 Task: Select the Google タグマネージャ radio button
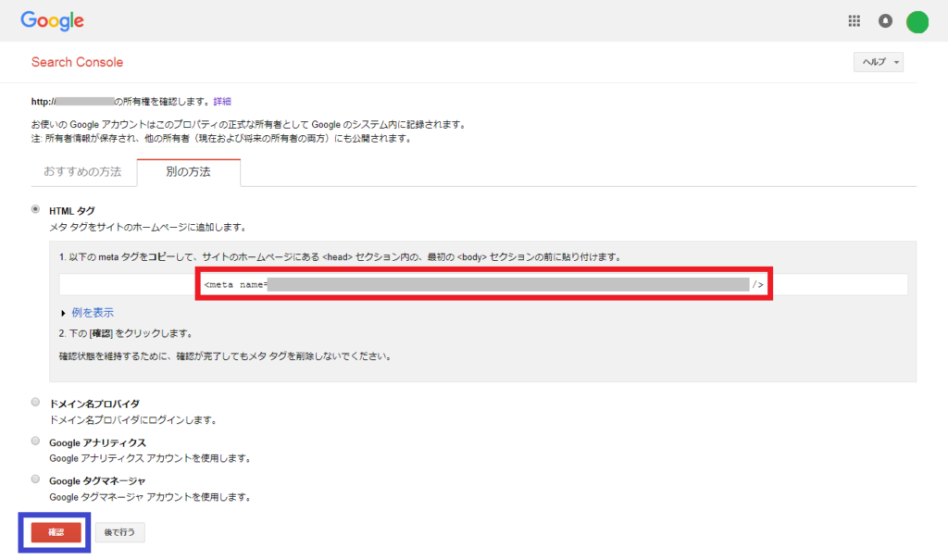pyautogui.click(x=36, y=479)
